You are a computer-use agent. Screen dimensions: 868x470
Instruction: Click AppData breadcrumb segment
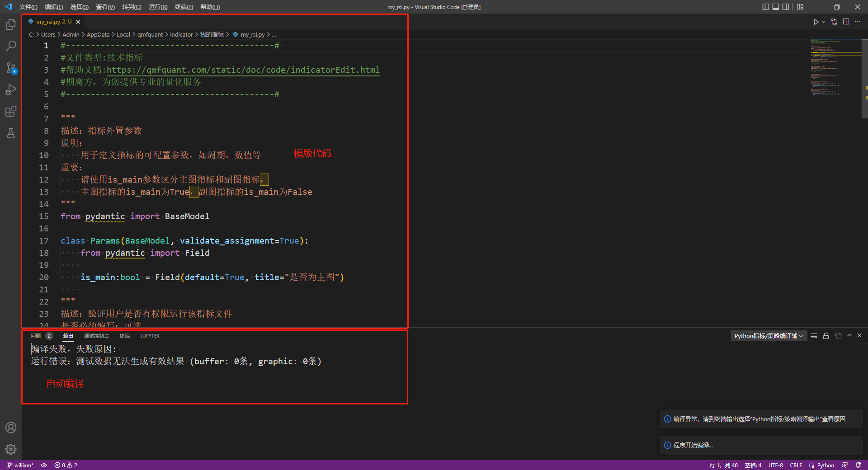pos(98,34)
